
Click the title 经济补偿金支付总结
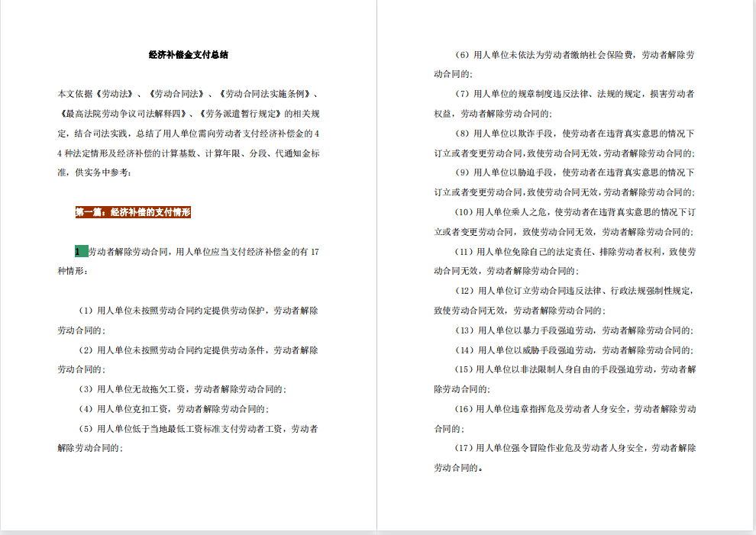(188, 55)
